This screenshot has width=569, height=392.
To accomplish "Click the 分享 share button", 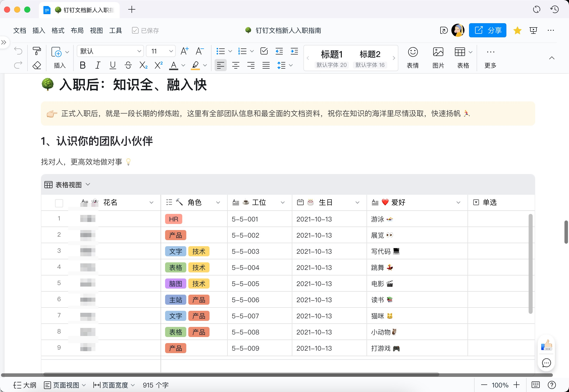I will click(x=488, y=30).
